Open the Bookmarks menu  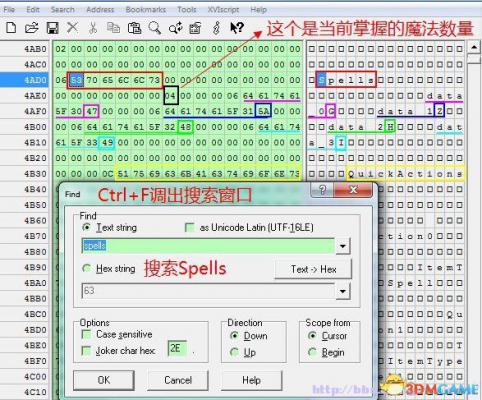click(x=146, y=9)
